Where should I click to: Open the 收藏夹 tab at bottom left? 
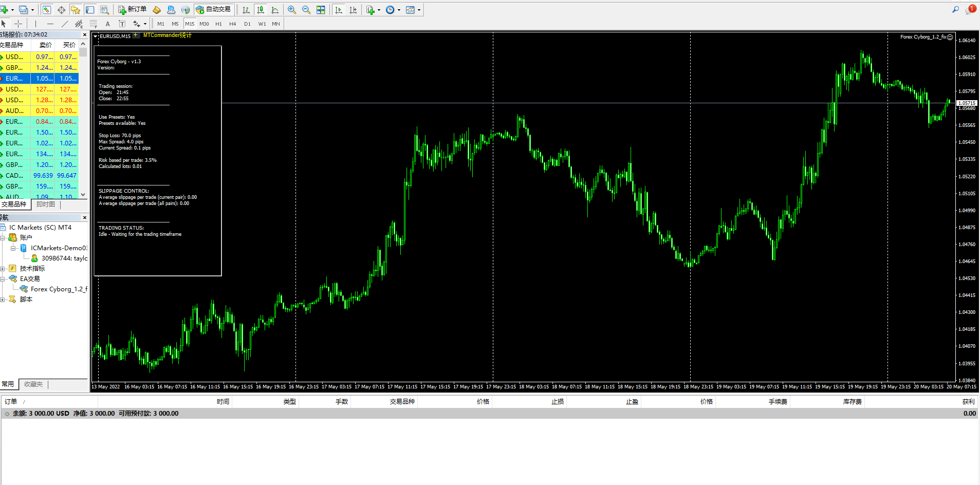click(x=33, y=384)
